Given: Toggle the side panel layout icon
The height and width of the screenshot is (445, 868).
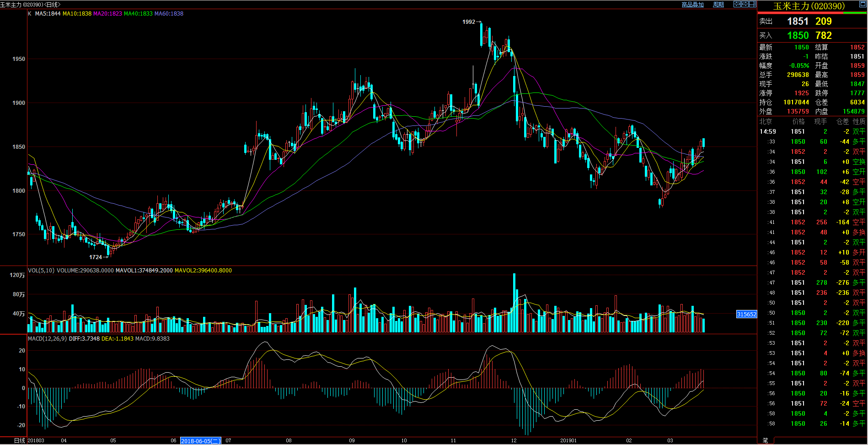Looking at the screenshot, I should (x=753, y=4).
